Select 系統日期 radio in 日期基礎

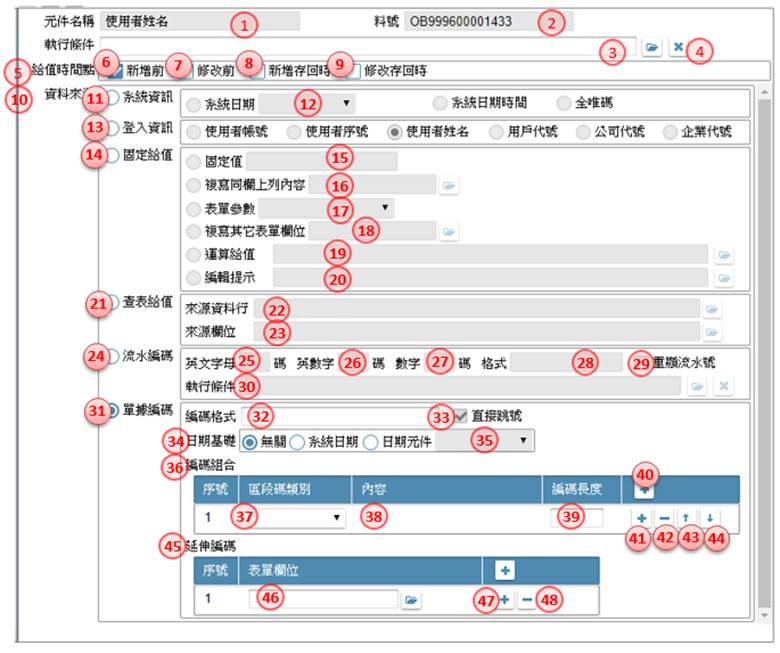point(297,442)
